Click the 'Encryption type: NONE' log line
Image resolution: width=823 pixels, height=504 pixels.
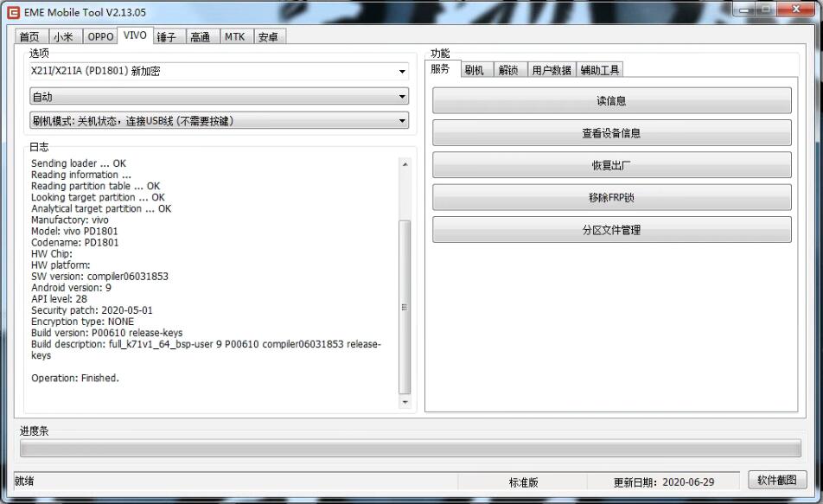pos(82,322)
